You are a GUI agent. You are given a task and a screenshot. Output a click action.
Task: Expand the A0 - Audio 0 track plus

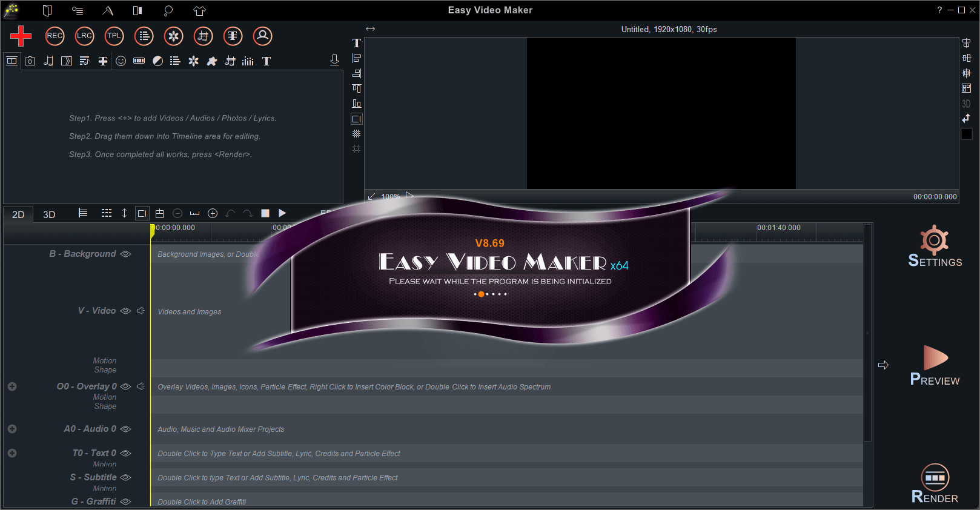[12, 429]
